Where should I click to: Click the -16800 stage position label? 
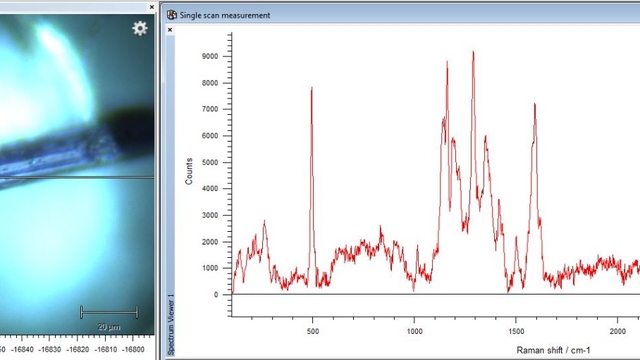point(133,350)
